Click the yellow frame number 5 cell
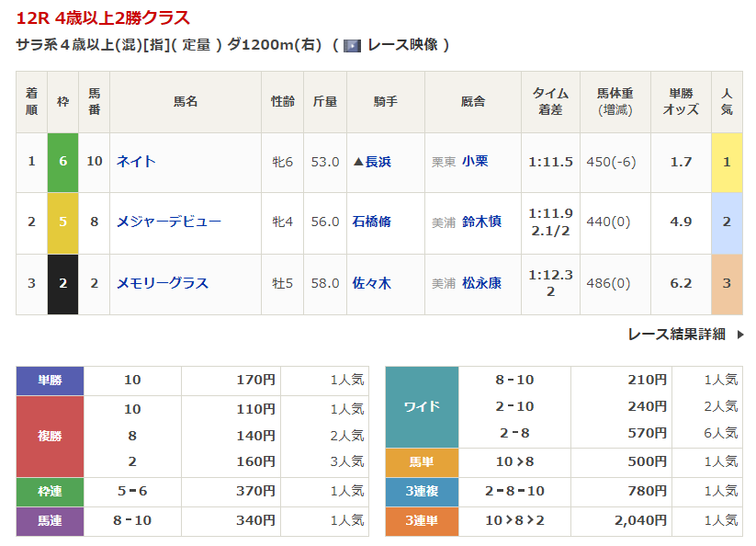 coord(62,222)
